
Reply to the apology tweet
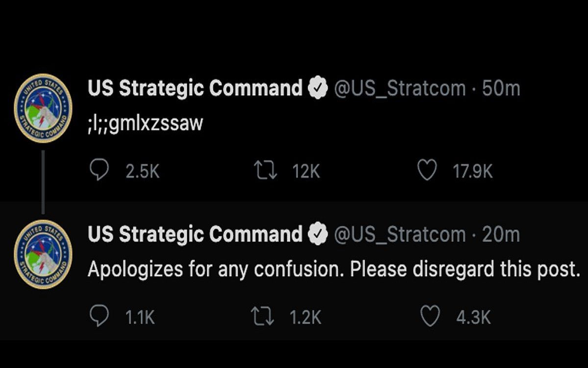click(99, 317)
